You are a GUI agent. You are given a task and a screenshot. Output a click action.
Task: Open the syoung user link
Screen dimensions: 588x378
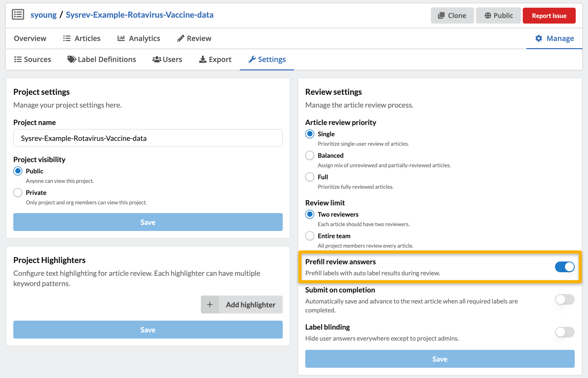click(43, 15)
